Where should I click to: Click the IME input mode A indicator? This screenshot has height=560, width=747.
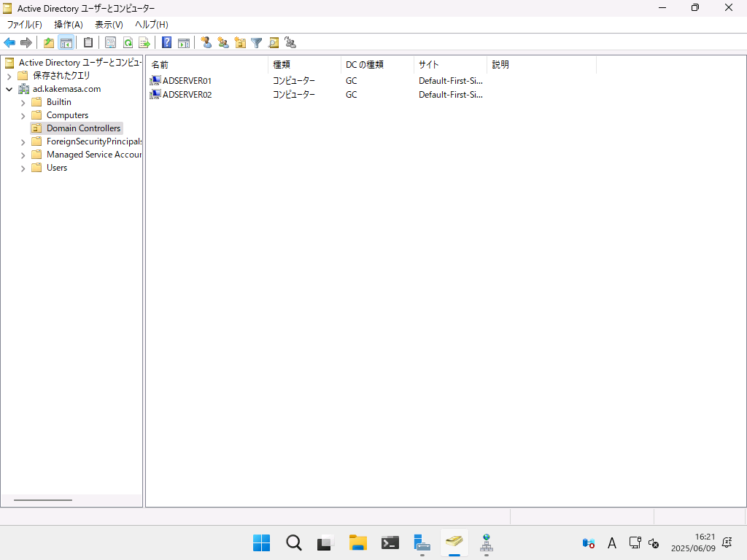point(612,542)
